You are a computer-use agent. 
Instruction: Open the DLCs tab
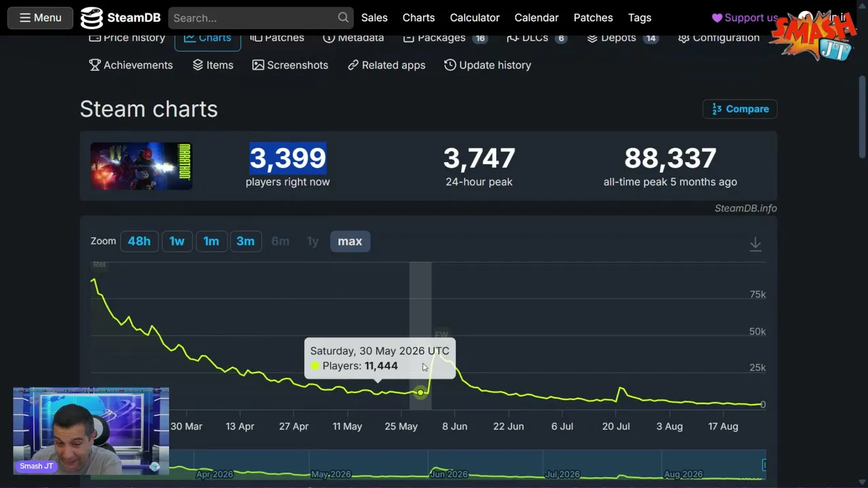(536, 38)
